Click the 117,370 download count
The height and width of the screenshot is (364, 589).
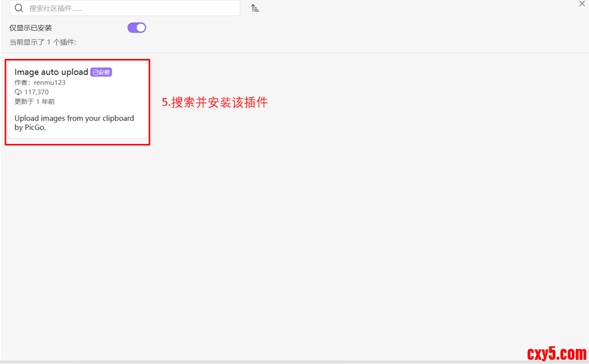click(x=37, y=92)
